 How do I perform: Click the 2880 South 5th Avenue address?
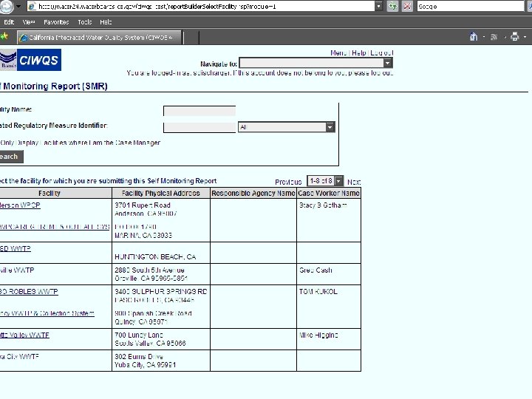coord(149,270)
